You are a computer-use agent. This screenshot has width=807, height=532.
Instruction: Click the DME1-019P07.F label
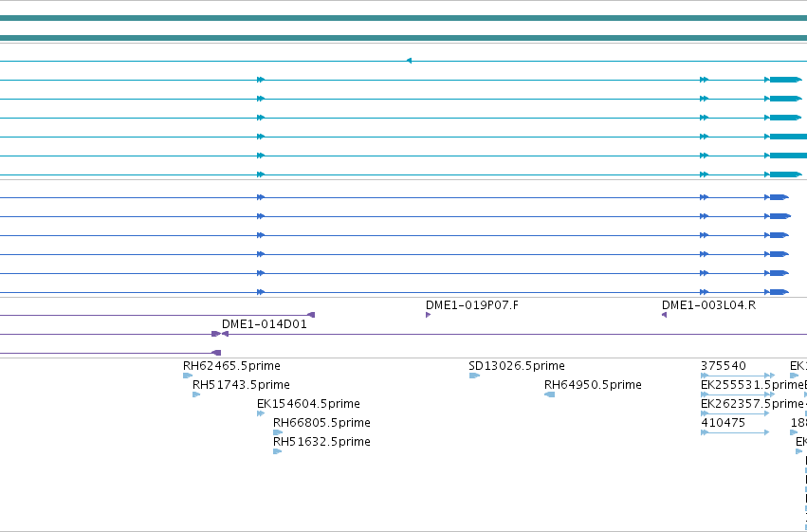coord(472,305)
